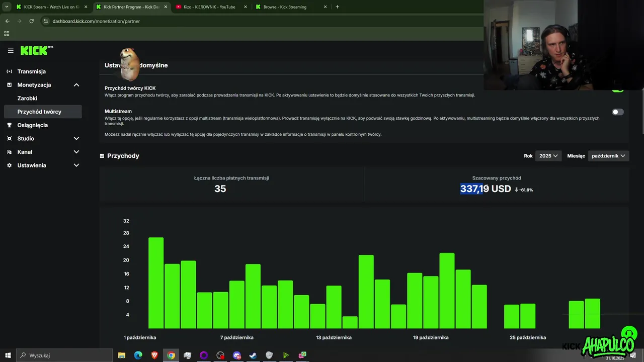The height and width of the screenshot is (362, 644).
Task: Expand the Kanał sidebar section
Action: click(76, 152)
